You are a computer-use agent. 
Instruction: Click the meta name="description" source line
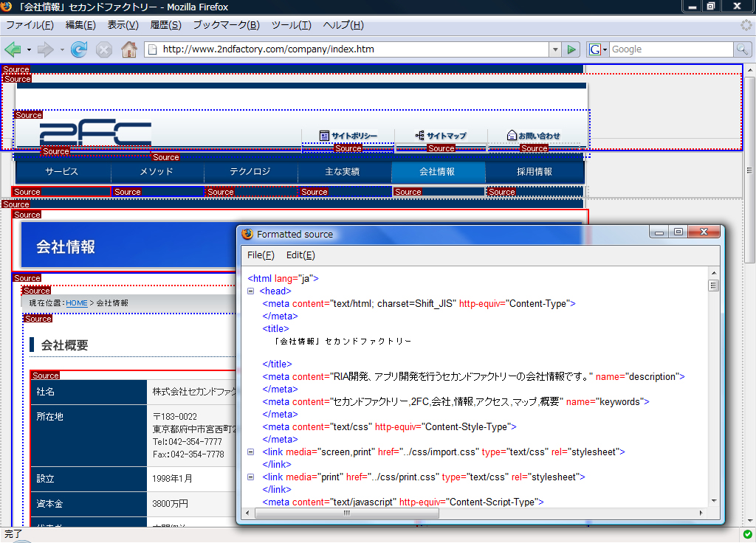coord(473,377)
